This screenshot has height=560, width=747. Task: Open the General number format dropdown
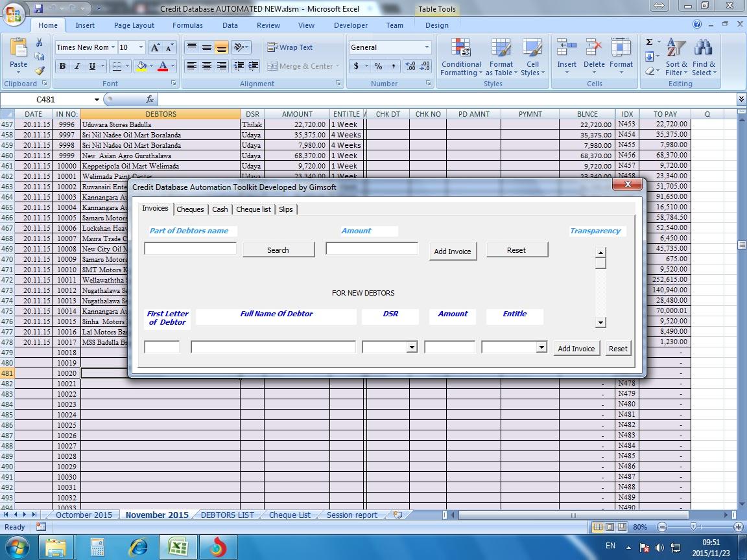coord(427,47)
